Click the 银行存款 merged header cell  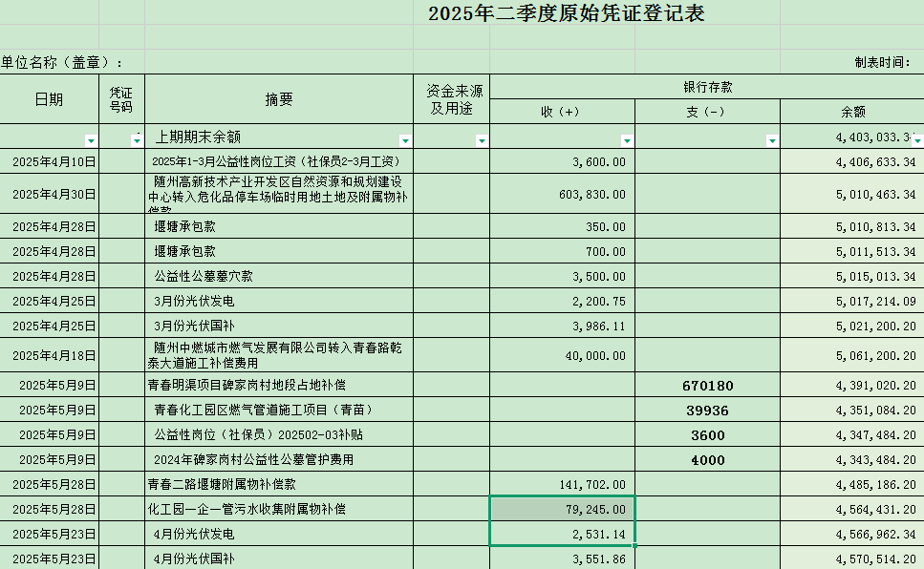pos(707,87)
